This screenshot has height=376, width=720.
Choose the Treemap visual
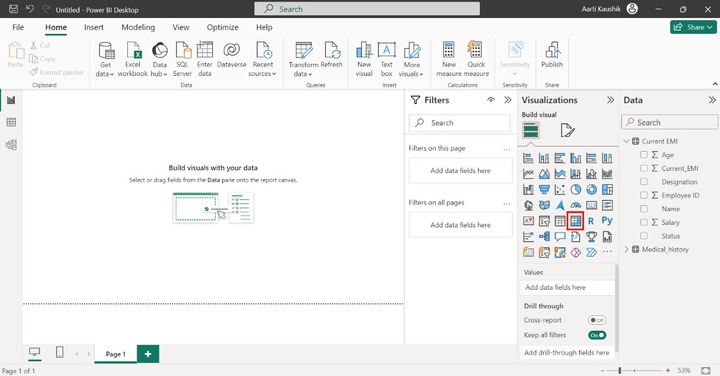point(607,190)
